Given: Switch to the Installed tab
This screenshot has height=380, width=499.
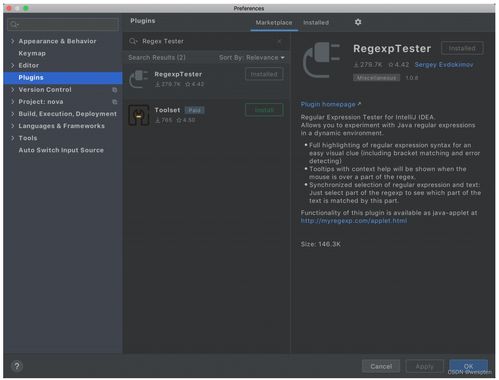Looking at the screenshot, I should click(316, 23).
